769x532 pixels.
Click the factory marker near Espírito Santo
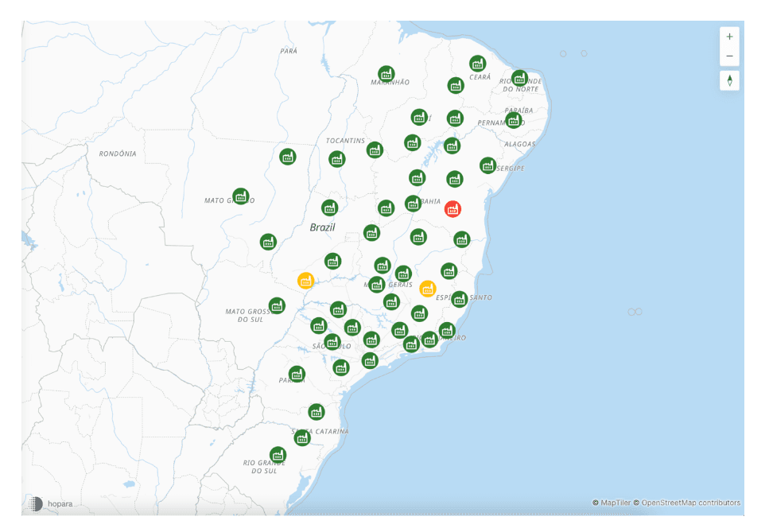460,300
